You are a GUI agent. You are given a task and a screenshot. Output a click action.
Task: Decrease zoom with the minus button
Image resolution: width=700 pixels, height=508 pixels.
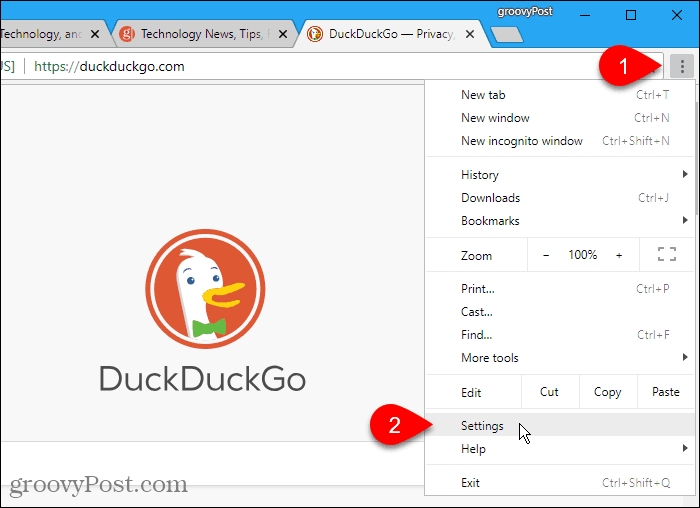pos(546,255)
